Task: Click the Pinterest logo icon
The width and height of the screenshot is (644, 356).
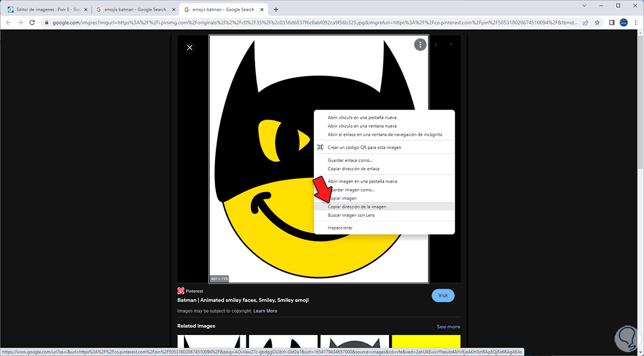Action: 181,290
